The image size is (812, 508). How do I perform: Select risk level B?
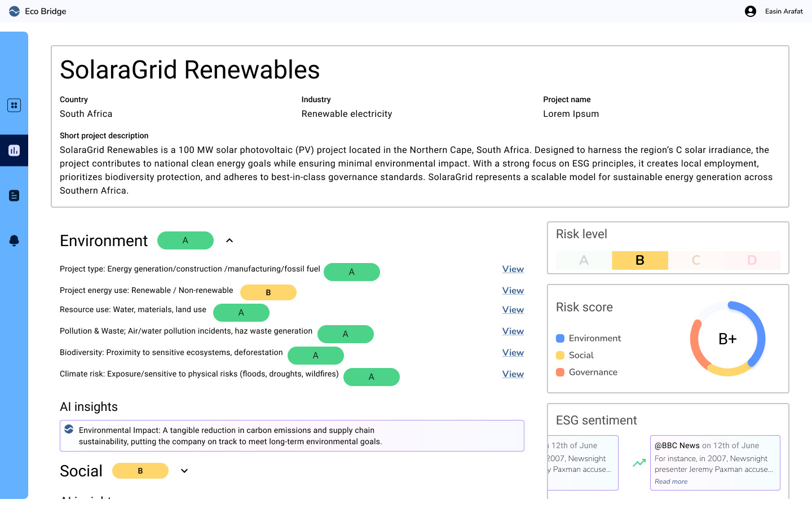click(640, 260)
